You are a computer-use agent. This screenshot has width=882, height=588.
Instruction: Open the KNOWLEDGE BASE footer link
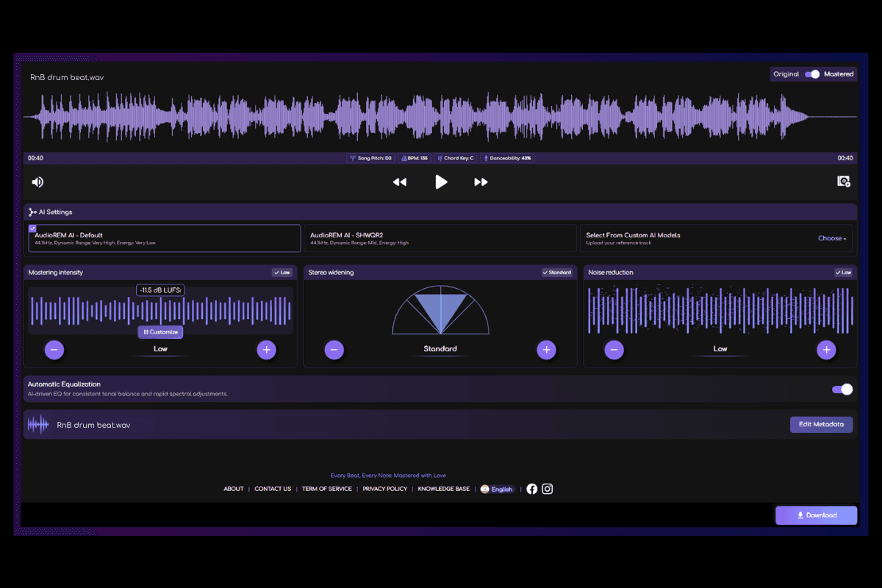pyautogui.click(x=444, y=489)
